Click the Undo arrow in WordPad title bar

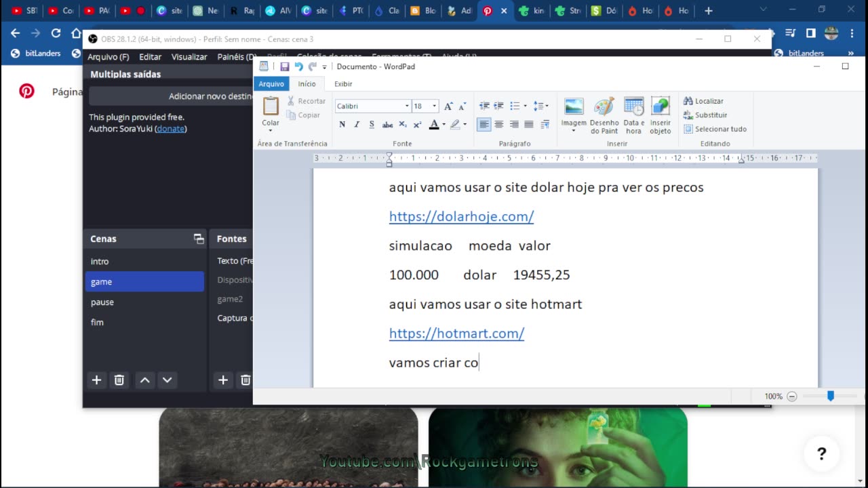[x=299, y=66]
